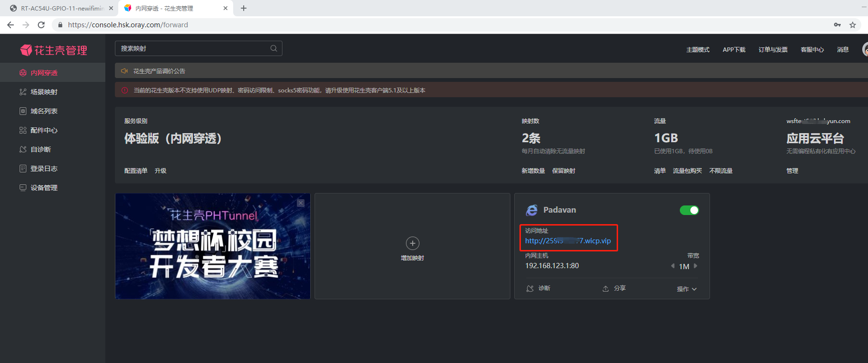Click the 不限流量 link
Viewport: 868px width, 363px height.
tap(721, 171)
